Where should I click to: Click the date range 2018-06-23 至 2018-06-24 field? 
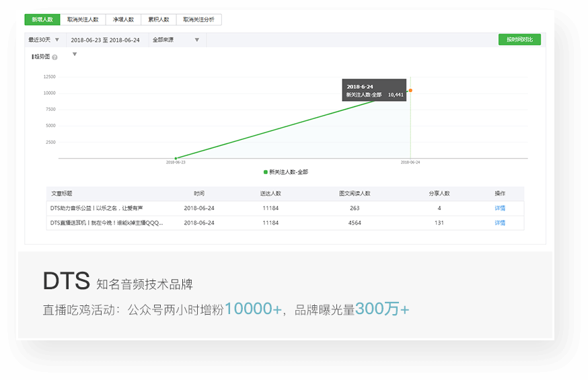coord(106,40)
